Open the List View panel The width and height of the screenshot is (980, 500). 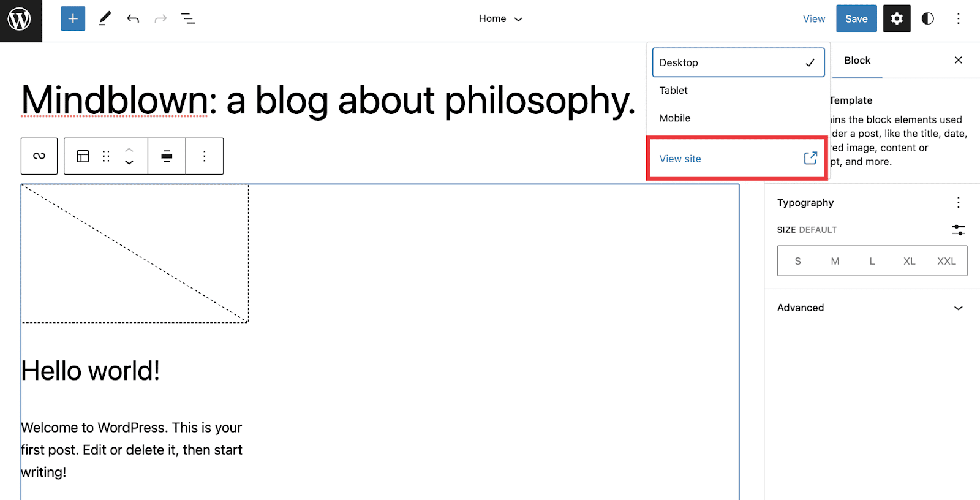click(x=188, y=19)
